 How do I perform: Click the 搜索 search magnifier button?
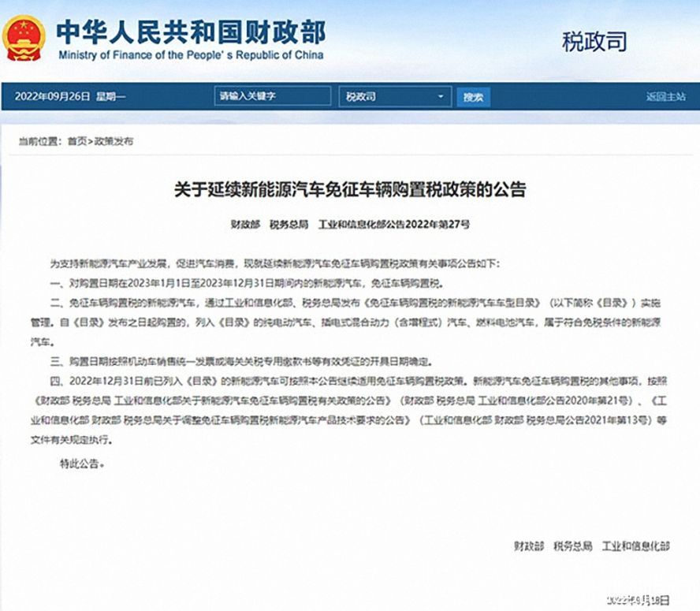pyautogui.click(x=473, y=96)
